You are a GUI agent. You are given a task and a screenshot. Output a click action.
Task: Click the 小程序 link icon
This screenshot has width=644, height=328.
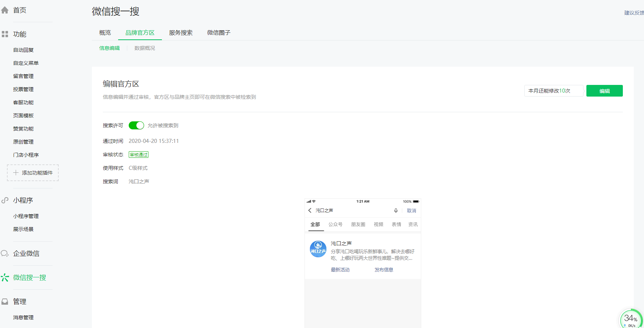[x=5, y=200]
